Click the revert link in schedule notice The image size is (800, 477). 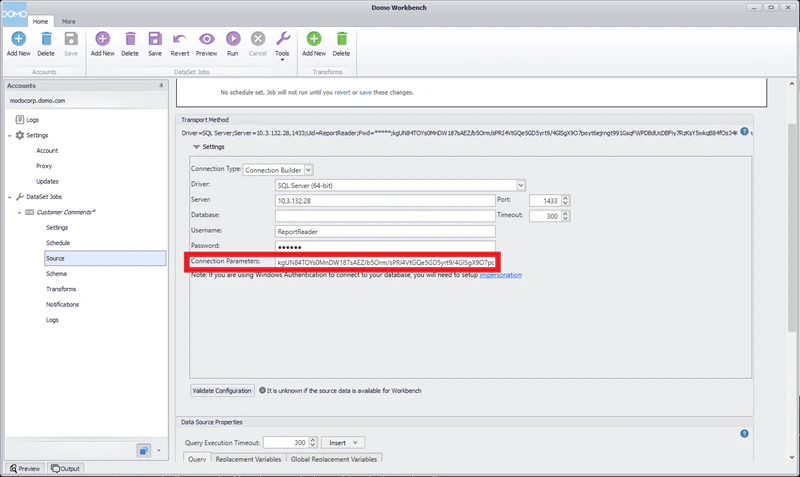[342, 92]
